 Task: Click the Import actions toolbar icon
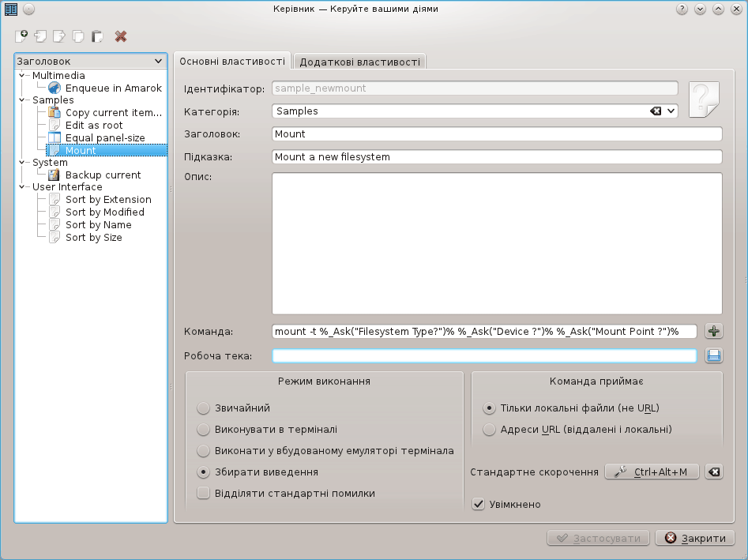40,36
